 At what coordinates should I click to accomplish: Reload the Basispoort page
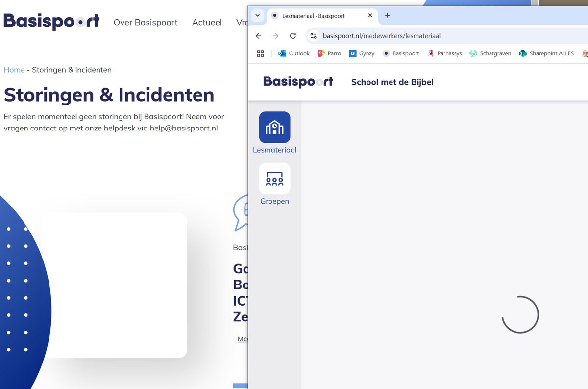pyautogui.click(x=293, y=36)
